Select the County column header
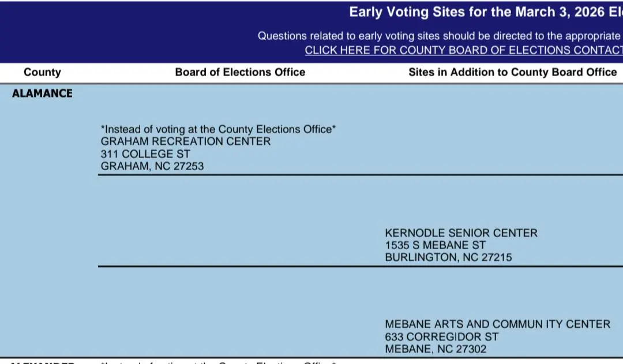The image size is (623, 364). point(42,72)
